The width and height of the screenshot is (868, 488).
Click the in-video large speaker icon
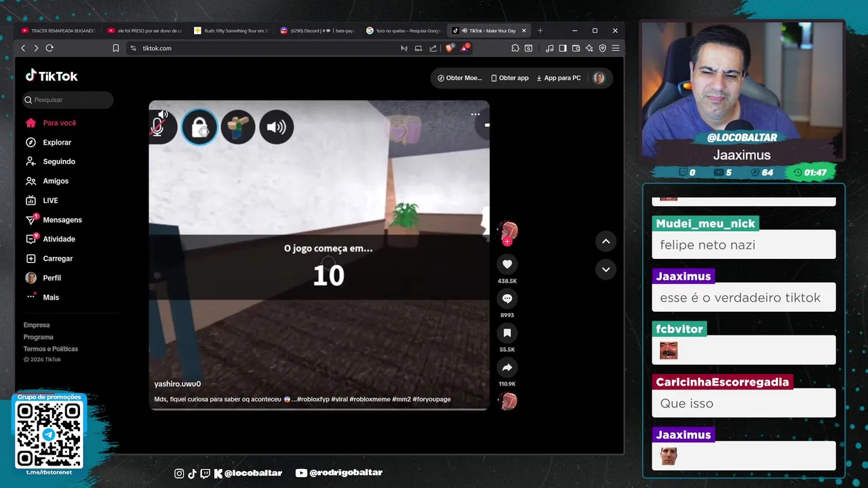[277, 127]
